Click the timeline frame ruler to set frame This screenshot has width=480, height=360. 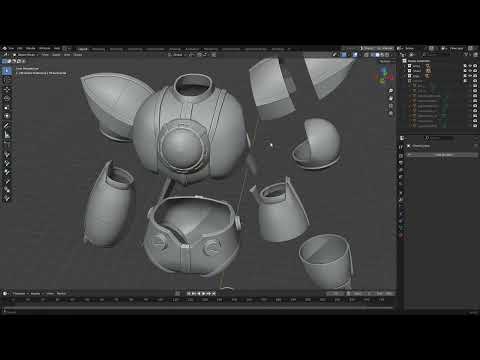point(200,300)
